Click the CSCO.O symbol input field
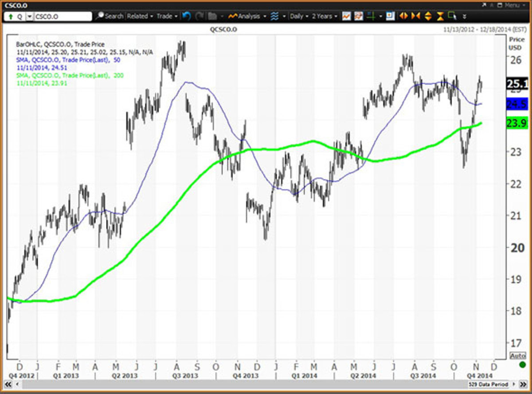The image size is (532, 394). (63, 16)
